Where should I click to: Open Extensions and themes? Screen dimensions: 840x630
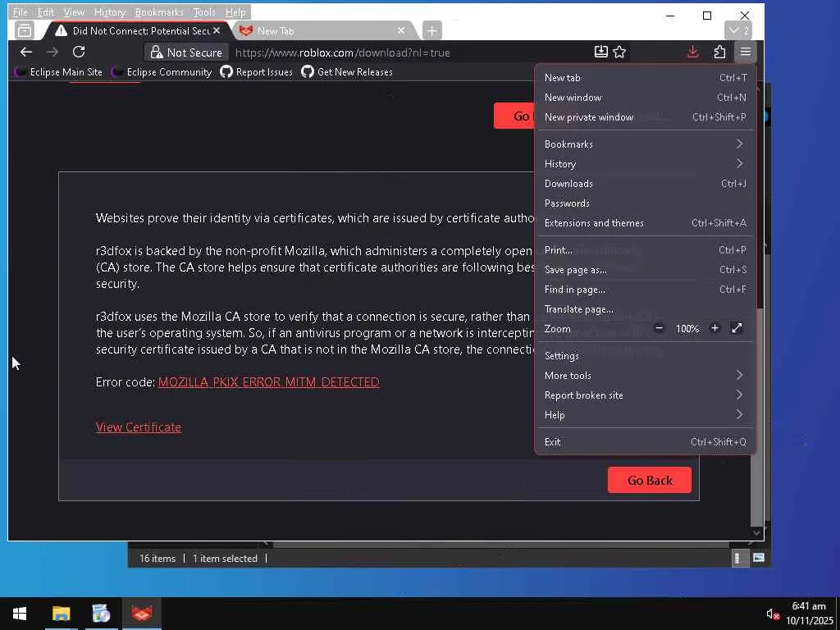[645, 223]
